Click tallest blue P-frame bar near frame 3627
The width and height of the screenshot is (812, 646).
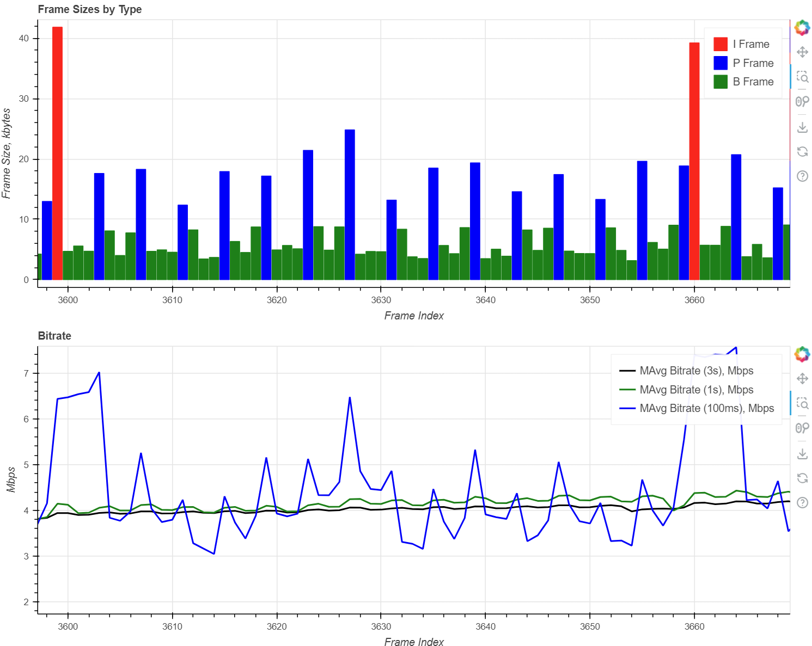(350, 205)
